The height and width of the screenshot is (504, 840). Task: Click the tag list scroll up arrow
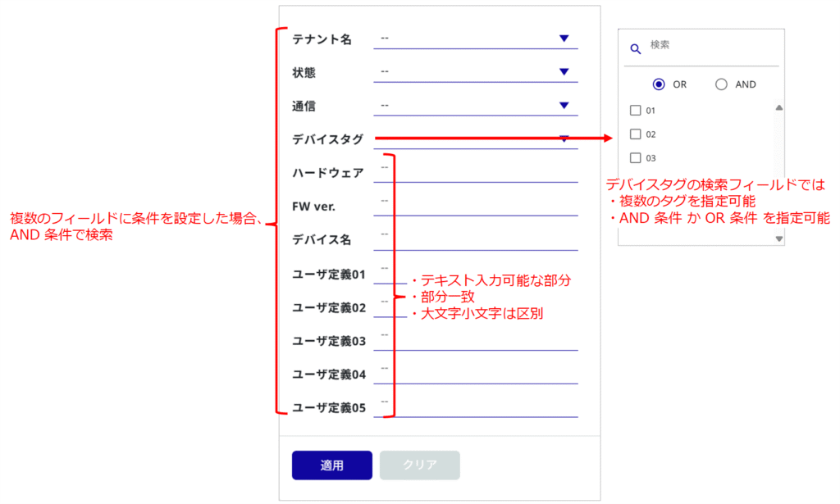(779, 108)
